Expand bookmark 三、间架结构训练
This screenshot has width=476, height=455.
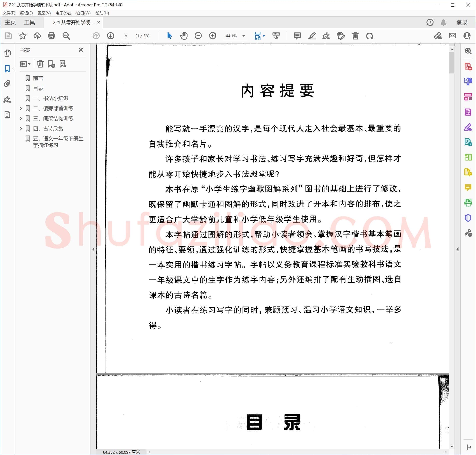click(21, 118)
